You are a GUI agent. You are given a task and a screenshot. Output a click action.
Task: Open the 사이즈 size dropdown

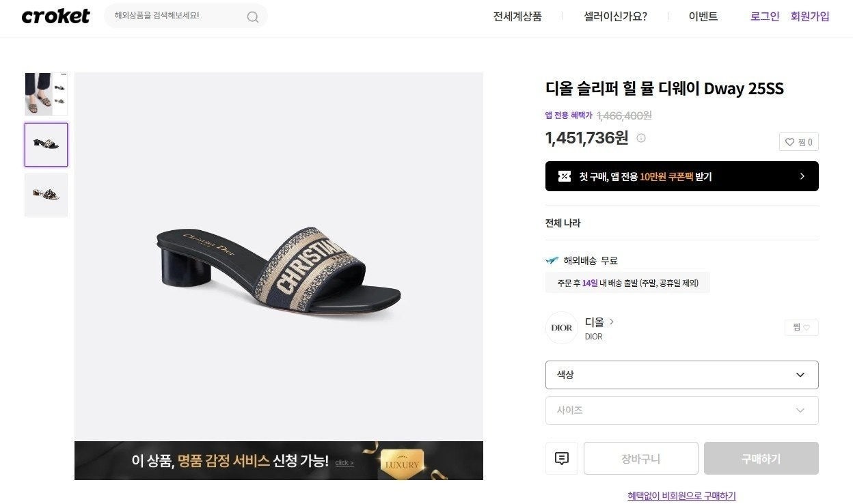[x=681, y=410]
